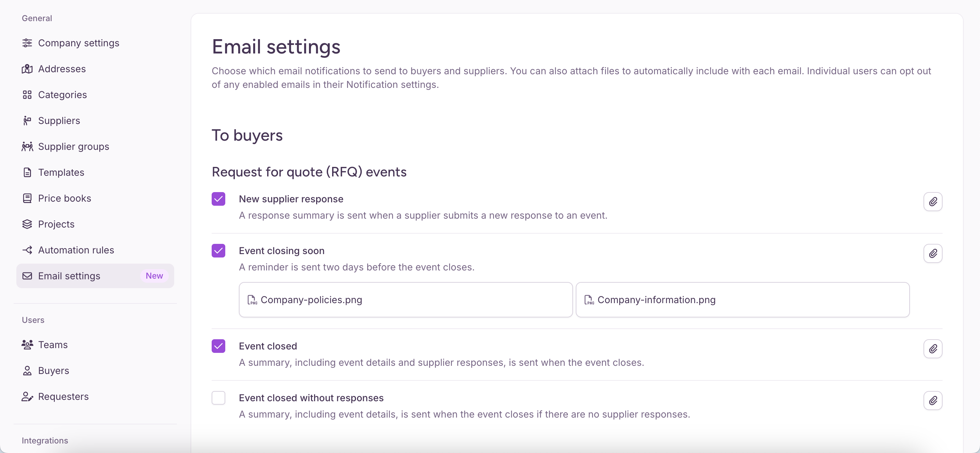Click the 'Event closing soon' label
Screen dimensions: 980x453
click(x=281, y=251)
